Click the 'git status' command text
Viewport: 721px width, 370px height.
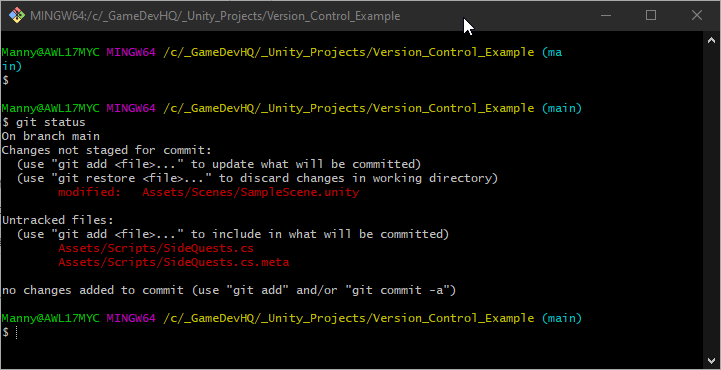pos(51,123)
